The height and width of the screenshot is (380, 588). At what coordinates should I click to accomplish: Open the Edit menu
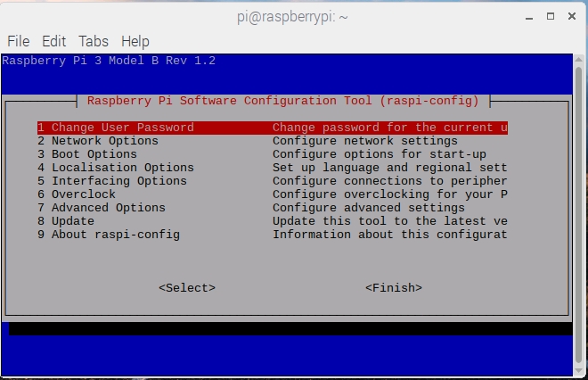click(x=54, y=41)
